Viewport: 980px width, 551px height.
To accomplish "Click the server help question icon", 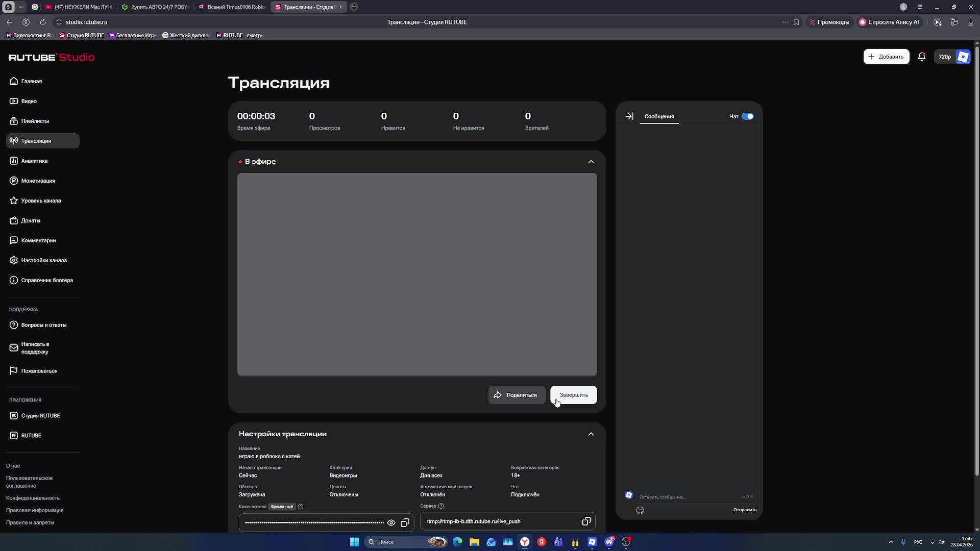I will 441,506.
